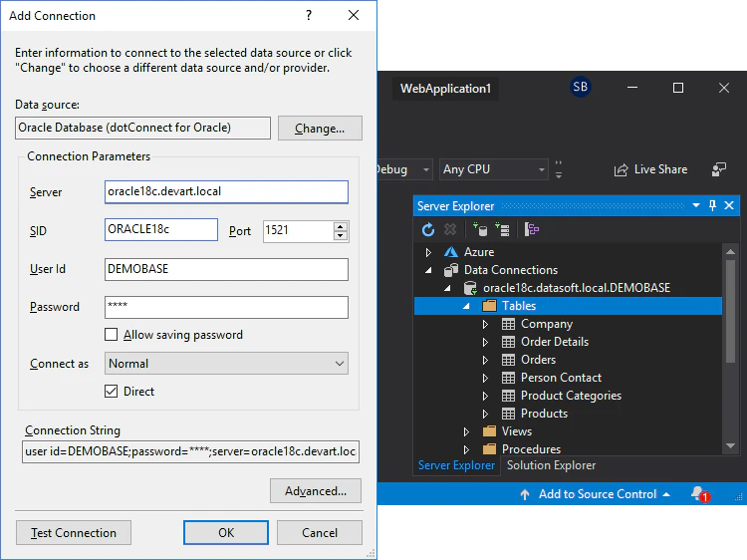Expand the Products table node
747x560 pixels.
pyautogui.click(x=485, y=414)
